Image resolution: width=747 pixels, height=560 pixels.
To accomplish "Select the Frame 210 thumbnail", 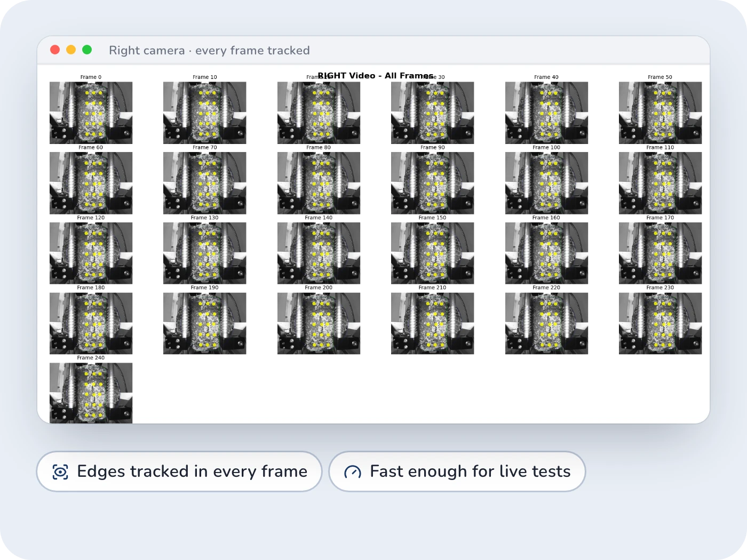I will point(433,323).
